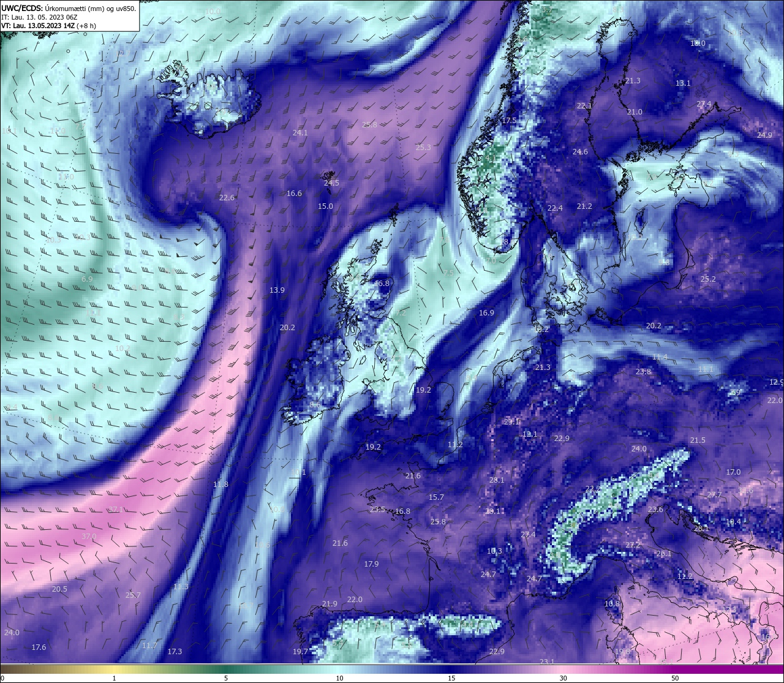Select the 23.8 value over Poland
Viewport: 784px width, 683px height.
point(643,372)
